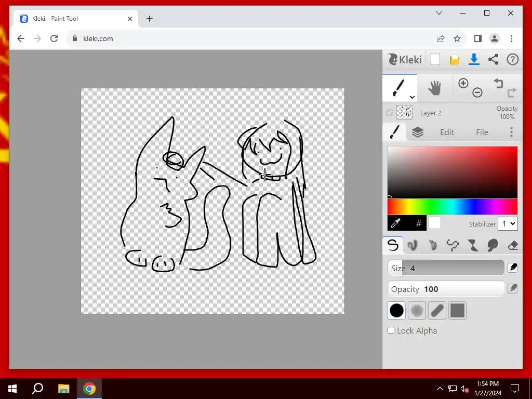532x399 pixels.
Task: Choose the slanted chisel brush tip
Action: (437, 311)
